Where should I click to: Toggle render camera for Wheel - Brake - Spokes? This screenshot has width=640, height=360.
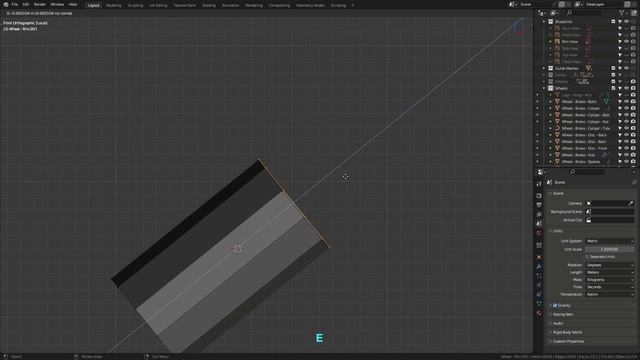[x=633, y=162]
